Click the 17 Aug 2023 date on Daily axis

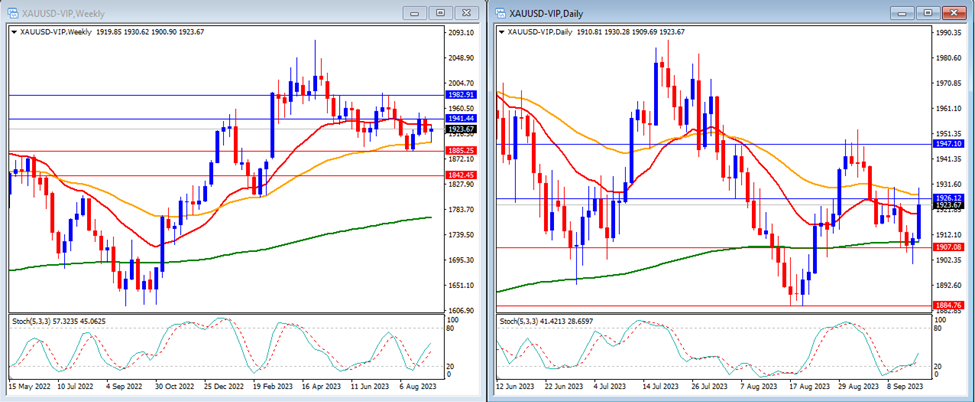coord(808,384)
